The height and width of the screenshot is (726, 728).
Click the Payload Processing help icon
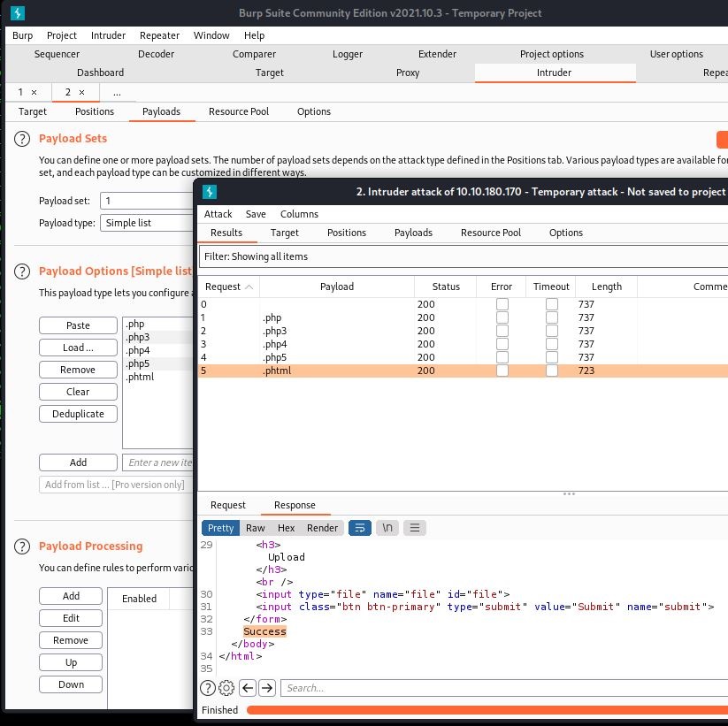tap(22, 546)
